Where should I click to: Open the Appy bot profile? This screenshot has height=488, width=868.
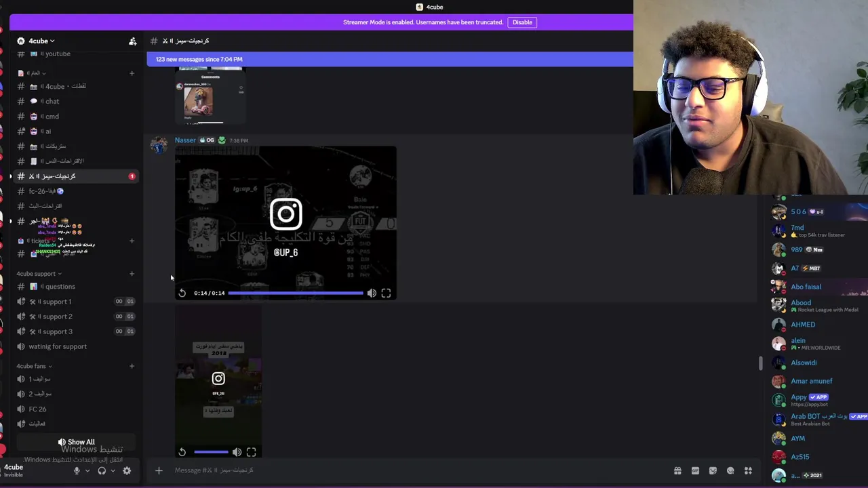click(x=817, y=400)
